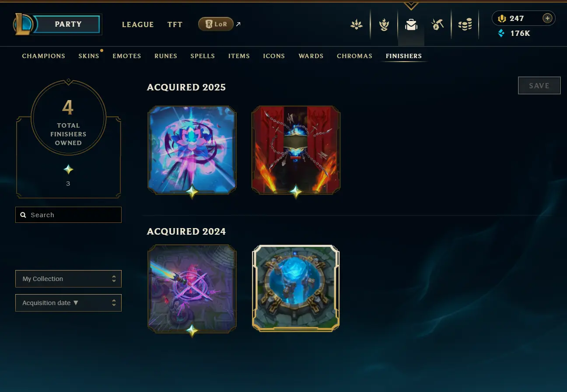Screen dimensions: 567x392
Task: Open the lotus flower profile icon
Action: pyautogui.click(x=357, y=25)
